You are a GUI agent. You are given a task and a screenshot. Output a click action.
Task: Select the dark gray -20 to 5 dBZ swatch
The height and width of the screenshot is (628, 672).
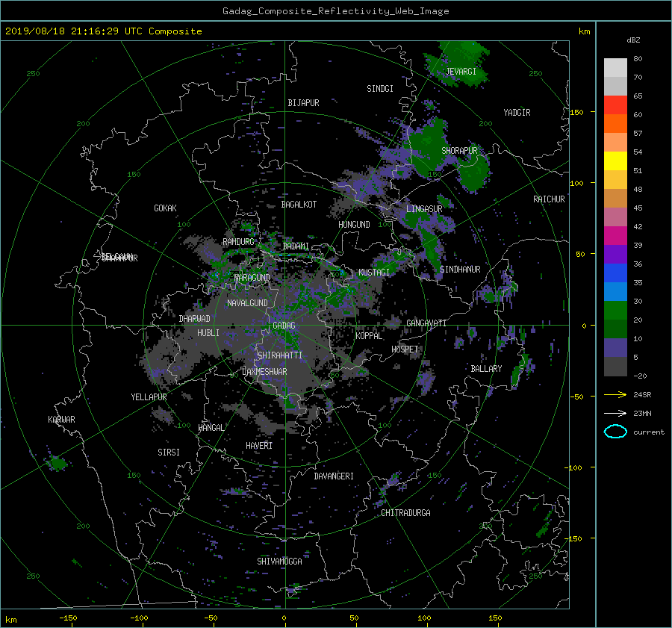tap(615, 366)
